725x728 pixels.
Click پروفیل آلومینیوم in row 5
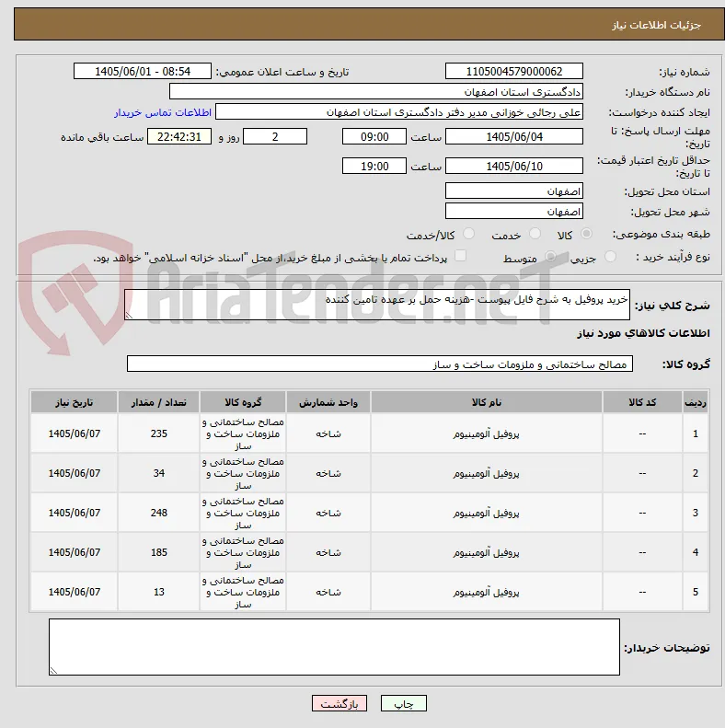[487, 593]
